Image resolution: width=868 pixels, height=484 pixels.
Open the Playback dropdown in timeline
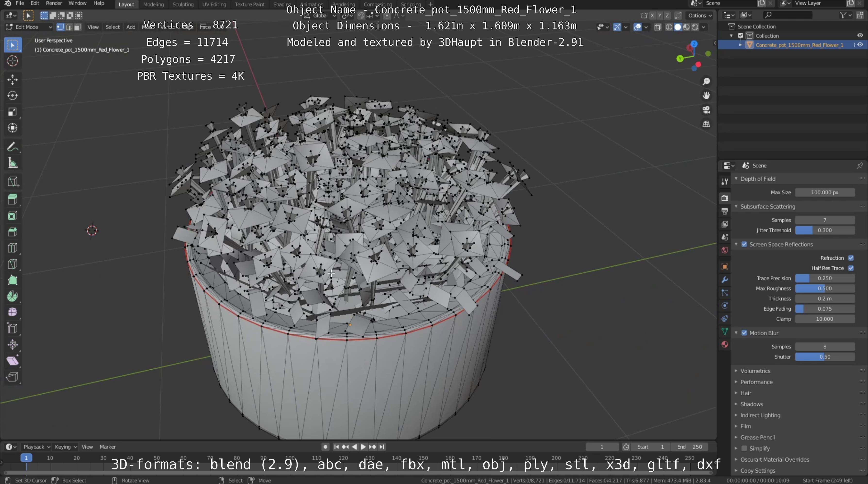[36, 447]
